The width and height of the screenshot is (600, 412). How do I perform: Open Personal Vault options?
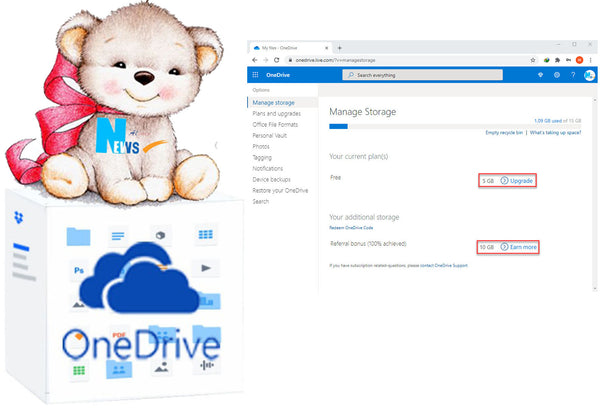tap(269, 135)
